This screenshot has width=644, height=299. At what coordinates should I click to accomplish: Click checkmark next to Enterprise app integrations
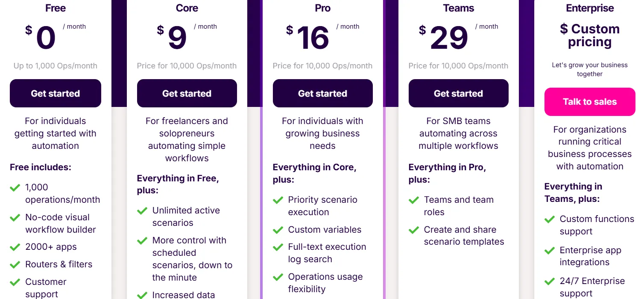(550, 250)
